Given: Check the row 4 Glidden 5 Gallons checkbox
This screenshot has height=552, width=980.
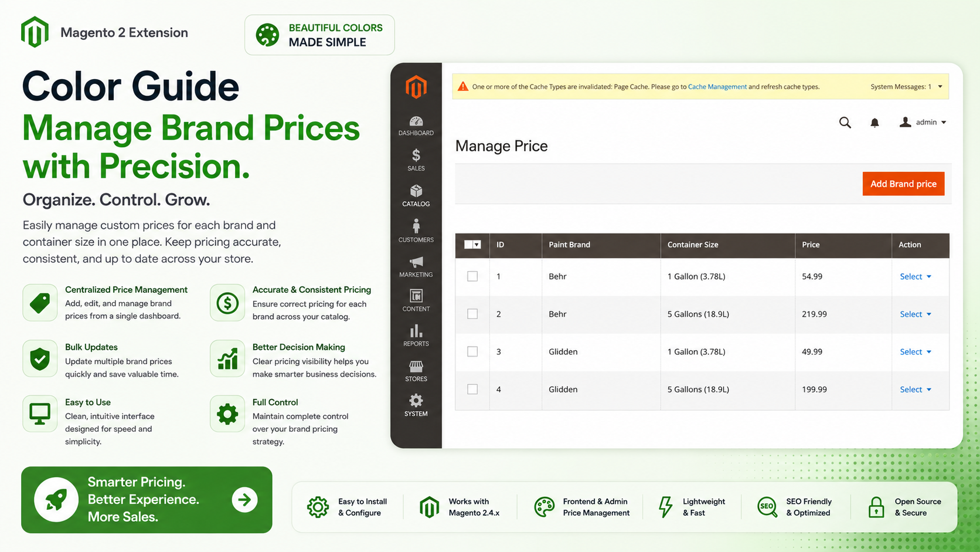Looking at the screenshot, I should [x=472, y=389].
